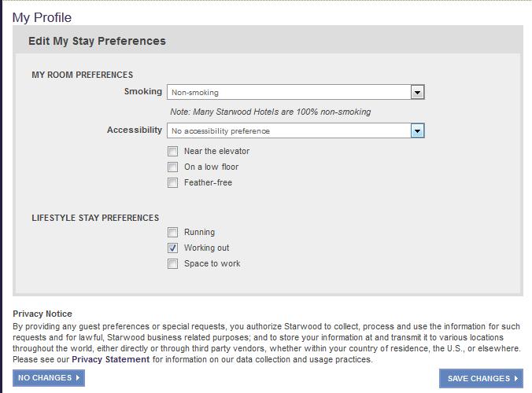532x393 pixels.
Task: Click the 'MY ROOM PREFERENCES' section title
Action: (83, 75)
